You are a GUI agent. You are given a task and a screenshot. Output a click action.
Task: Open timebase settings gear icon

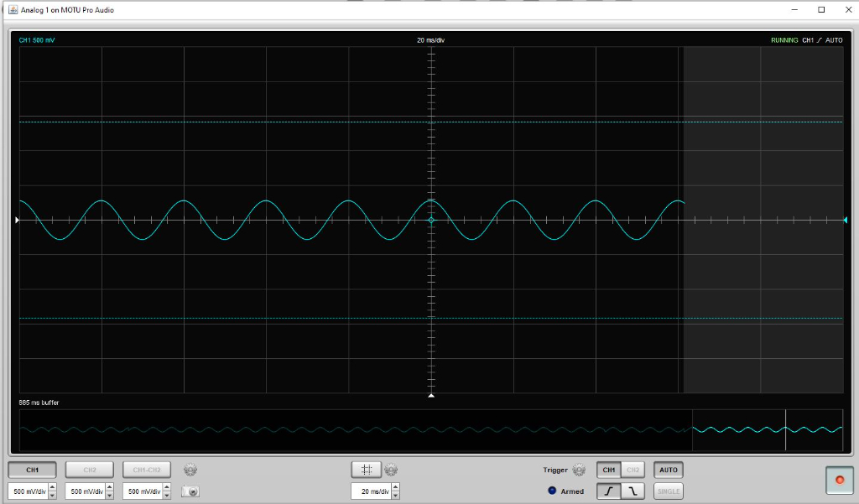(x=391, y=470)
